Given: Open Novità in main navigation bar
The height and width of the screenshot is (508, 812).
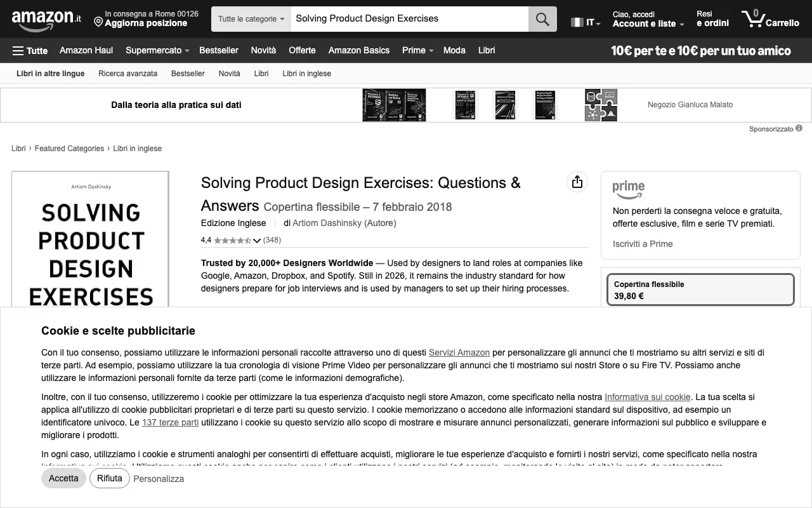Looking at the screenshot, I should pos(263,50).
